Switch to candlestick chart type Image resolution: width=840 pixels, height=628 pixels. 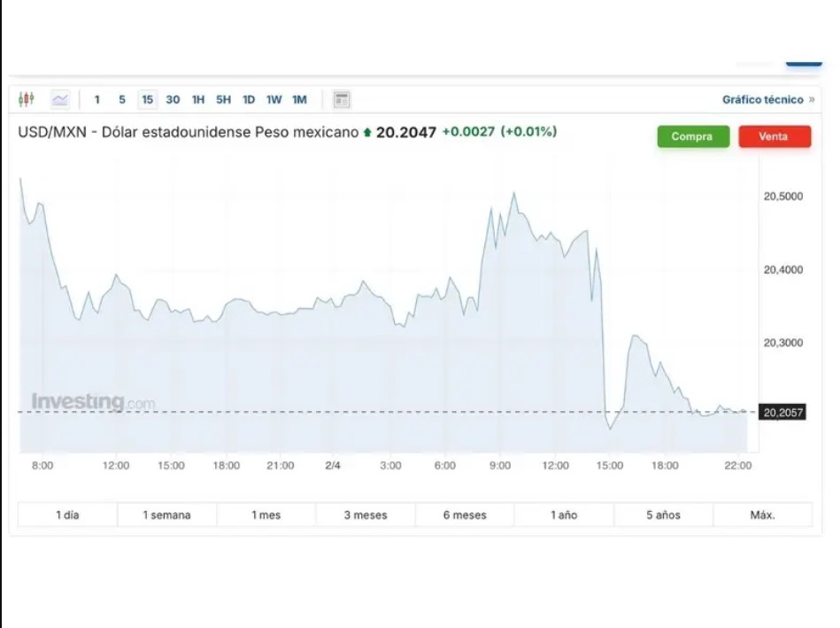click(x=27, y=99)
